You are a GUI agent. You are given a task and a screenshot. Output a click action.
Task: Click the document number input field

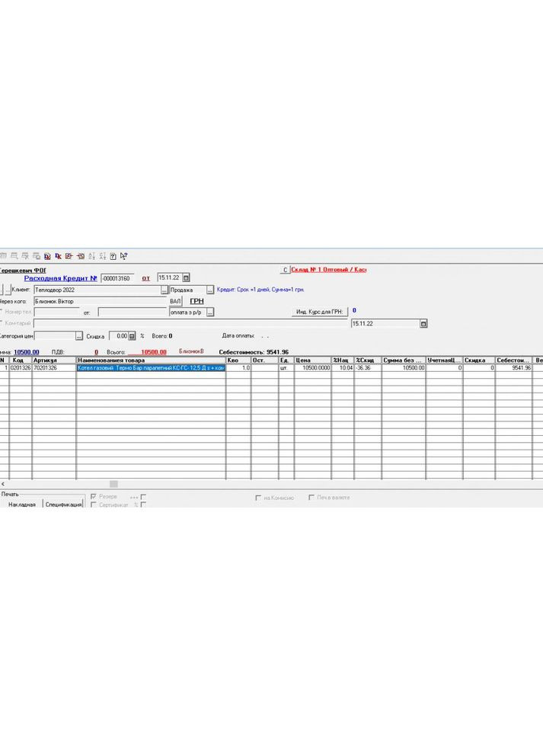[x=117, y=278]
